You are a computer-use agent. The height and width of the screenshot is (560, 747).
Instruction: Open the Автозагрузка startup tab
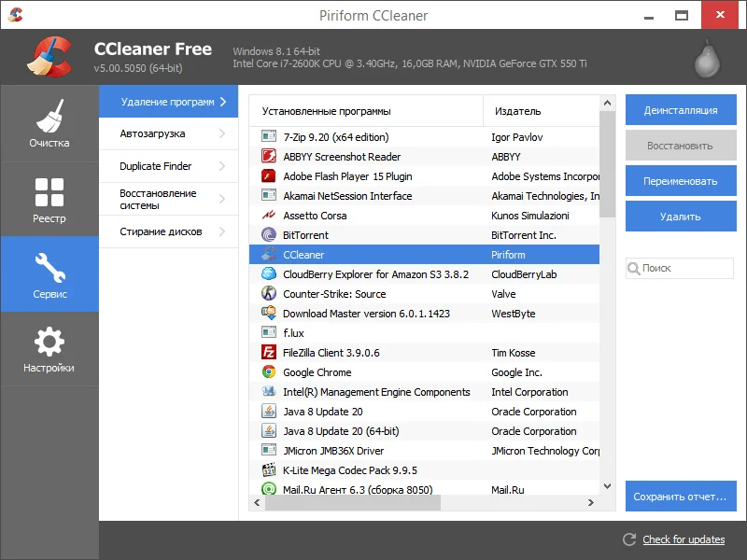click(168, 133)
